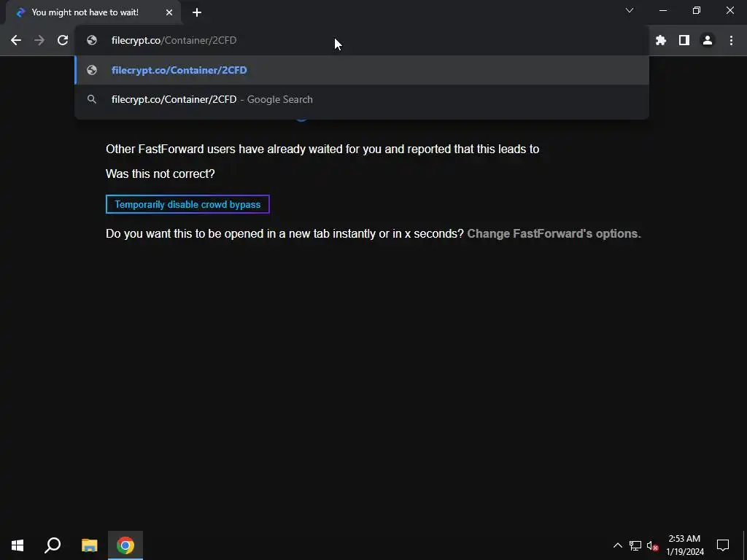This screenshot has width=747, height=560.
Task: Click the Chrome taskbar icon
Action: [x=125, y=545]
